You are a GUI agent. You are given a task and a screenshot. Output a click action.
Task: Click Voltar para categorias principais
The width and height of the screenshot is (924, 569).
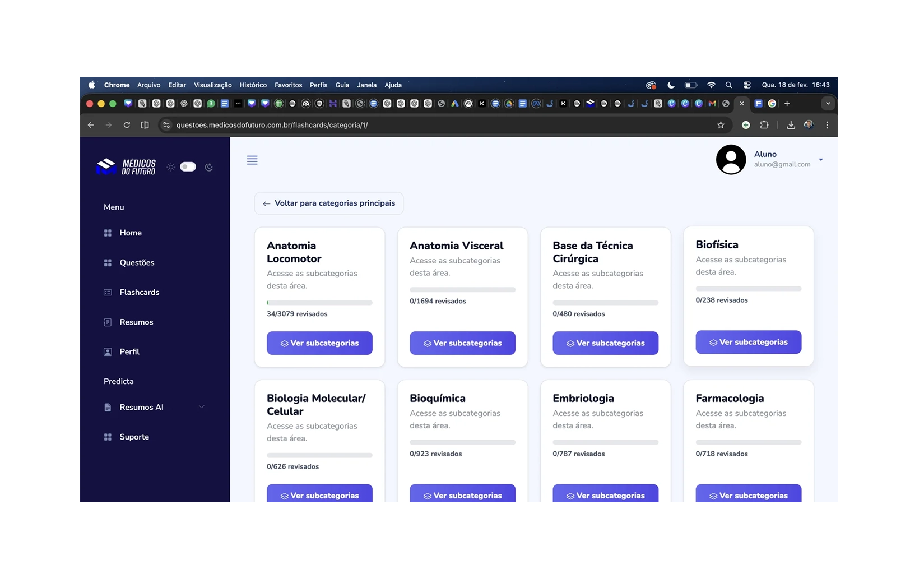[x=329, y=203]
